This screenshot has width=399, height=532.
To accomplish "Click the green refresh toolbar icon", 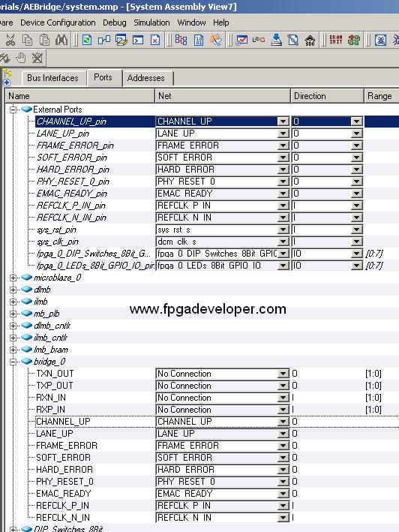I will 87,40.
